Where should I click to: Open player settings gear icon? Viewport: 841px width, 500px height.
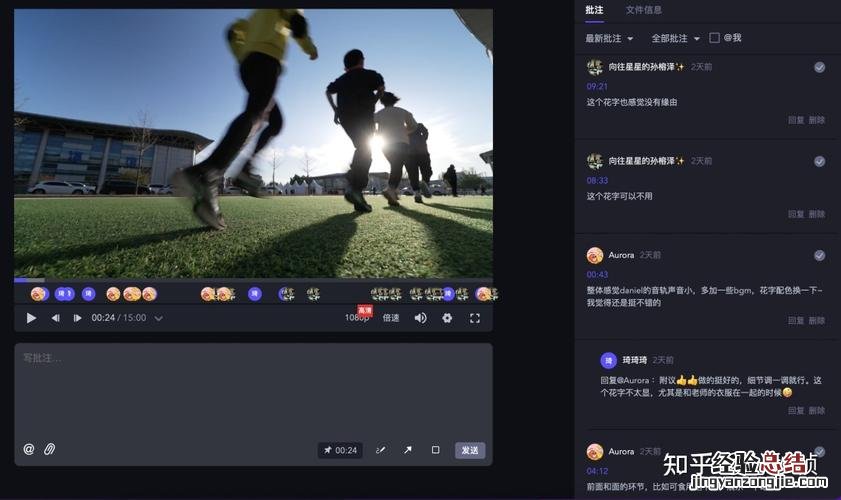(x=447, y=318)
